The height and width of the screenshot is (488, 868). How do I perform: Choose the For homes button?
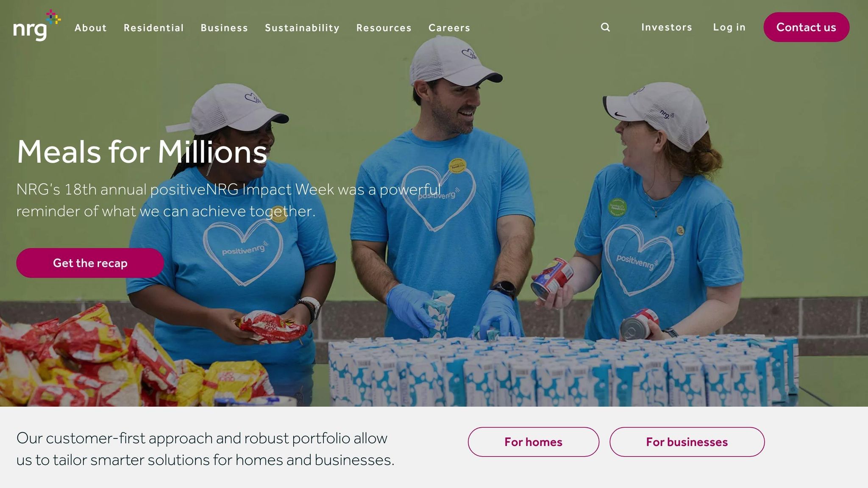pyautogui.click(x=533, y=442)
